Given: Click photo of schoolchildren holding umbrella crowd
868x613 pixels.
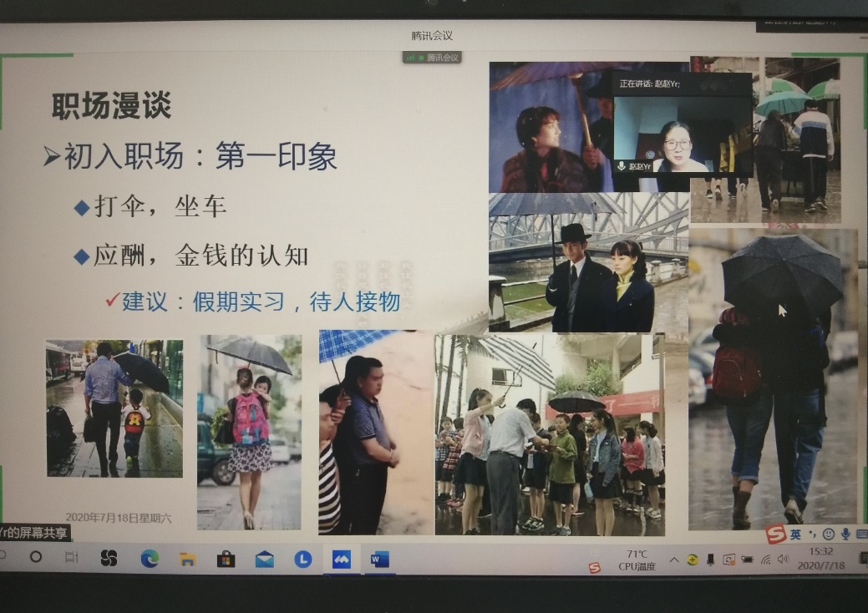Looking at the screenshot, I should (x=550, y=435).
